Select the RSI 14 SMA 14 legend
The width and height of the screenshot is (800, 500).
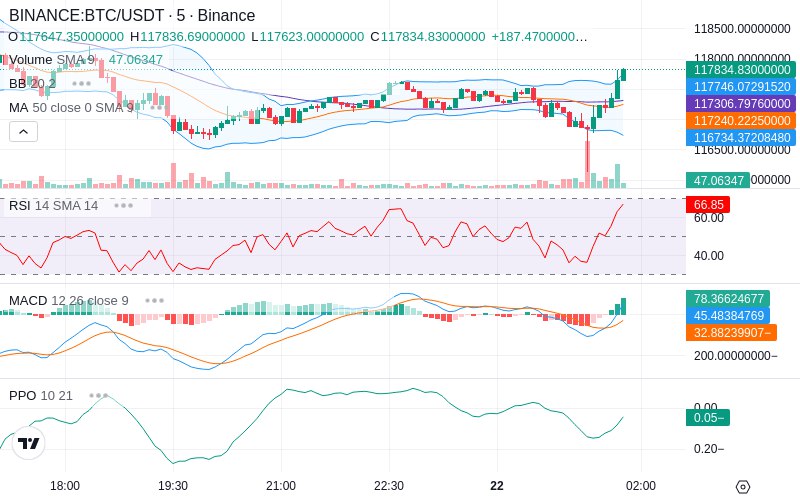[x=54, y=206]
